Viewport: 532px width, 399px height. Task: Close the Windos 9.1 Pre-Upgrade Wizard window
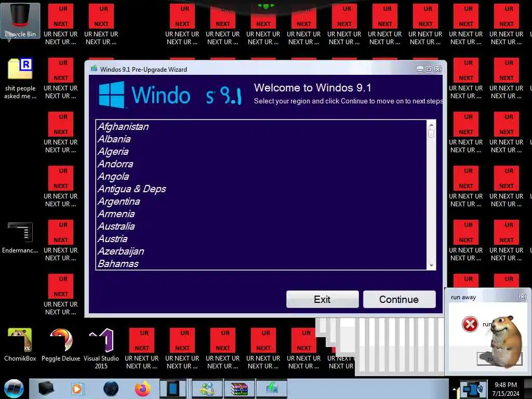click(437, 69)
